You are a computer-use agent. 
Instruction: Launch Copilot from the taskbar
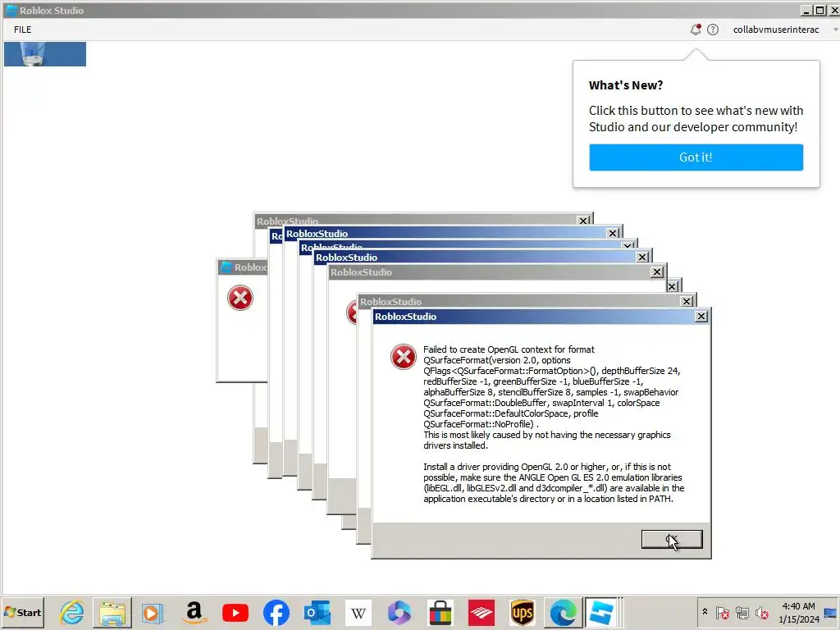[x=399, y=612]
